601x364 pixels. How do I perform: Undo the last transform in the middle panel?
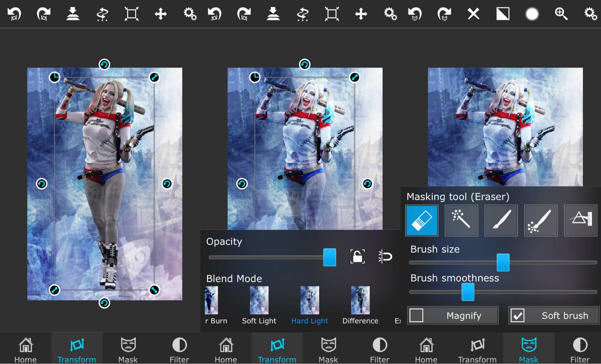tap(215, 14)
